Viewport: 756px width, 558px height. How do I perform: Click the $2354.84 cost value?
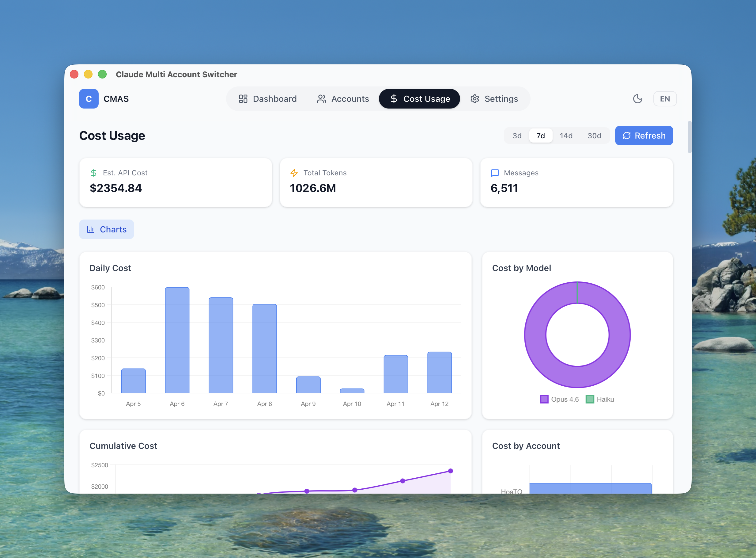(116, 188)
